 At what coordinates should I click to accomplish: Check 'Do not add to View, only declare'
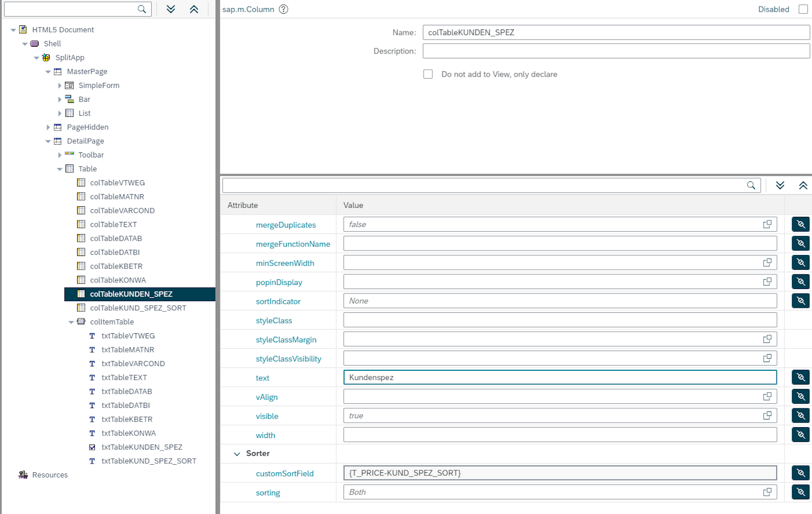[428, 74]
